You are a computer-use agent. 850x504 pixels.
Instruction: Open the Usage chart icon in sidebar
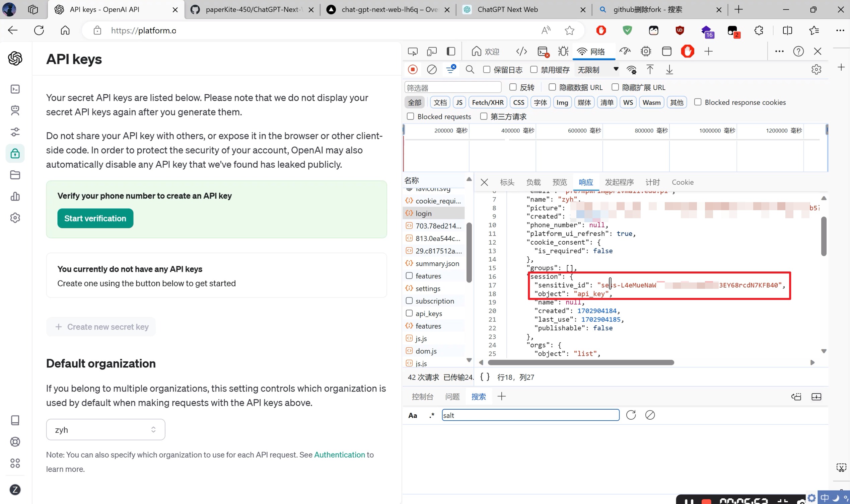coord(15,196)
